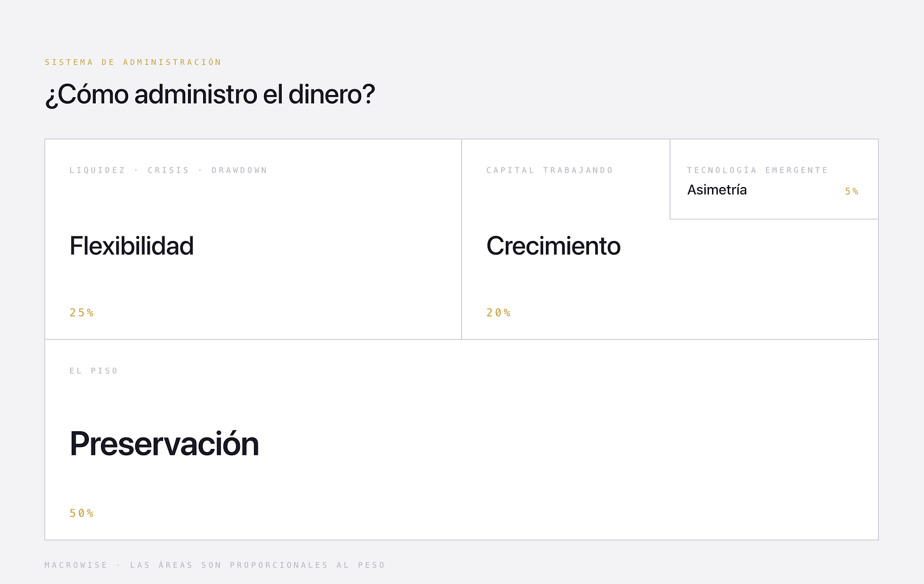Click the Liquidez · Crisis · Drawdown caption

(x=169, y=170)
